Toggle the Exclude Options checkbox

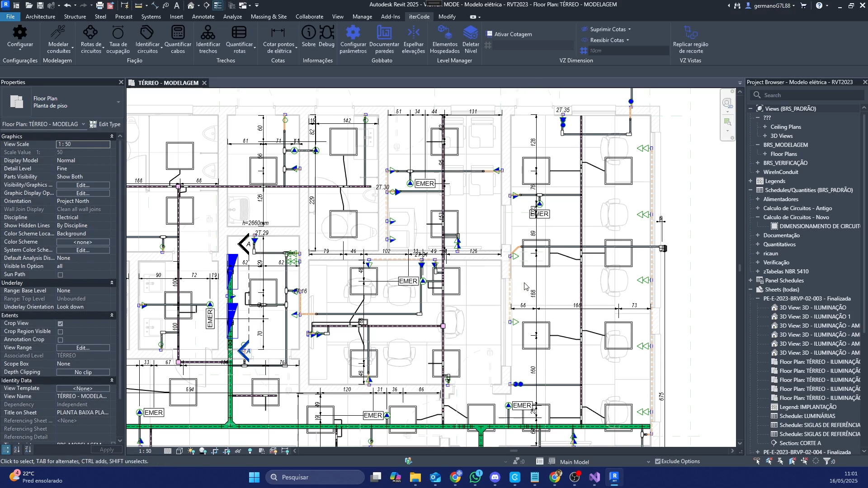click(x=658, y=461)
